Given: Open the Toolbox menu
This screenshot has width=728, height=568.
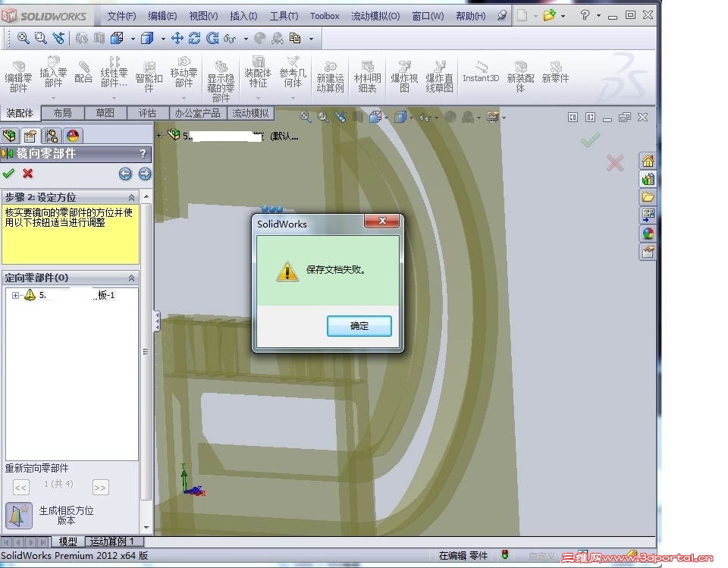Looking at the screenshot, I should pos(325,16).
